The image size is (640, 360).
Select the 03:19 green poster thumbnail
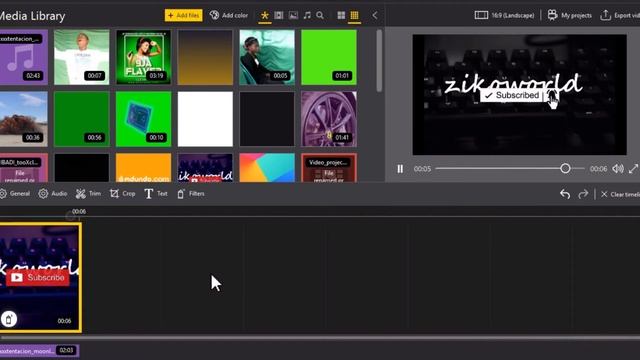click(144, 57)
